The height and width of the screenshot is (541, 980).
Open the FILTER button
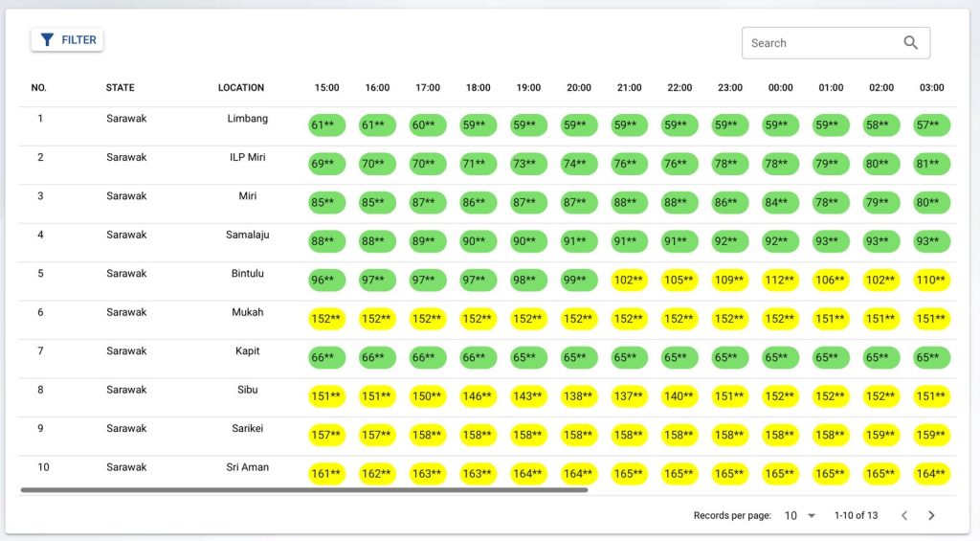[x=67, y=40]
